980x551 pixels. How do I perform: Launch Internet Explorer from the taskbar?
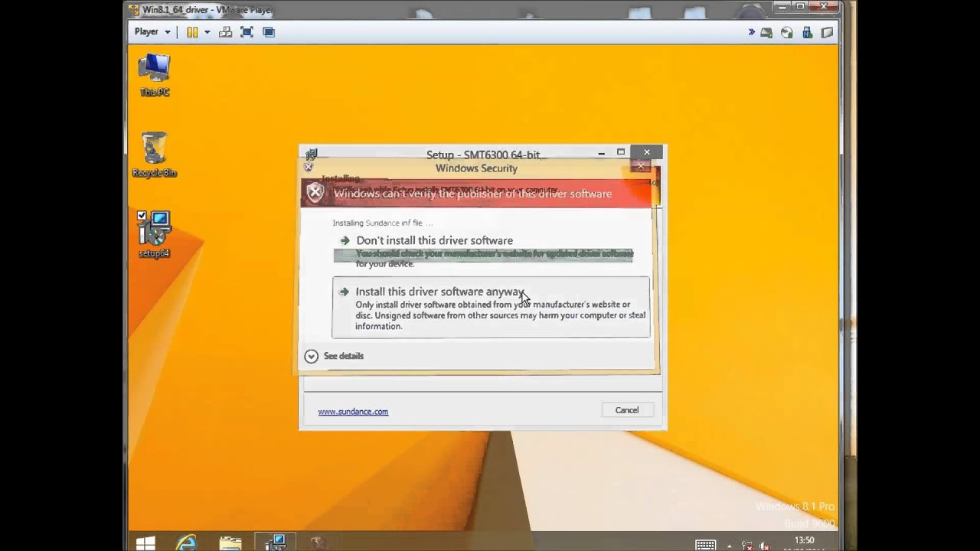(x=186, y=543)
